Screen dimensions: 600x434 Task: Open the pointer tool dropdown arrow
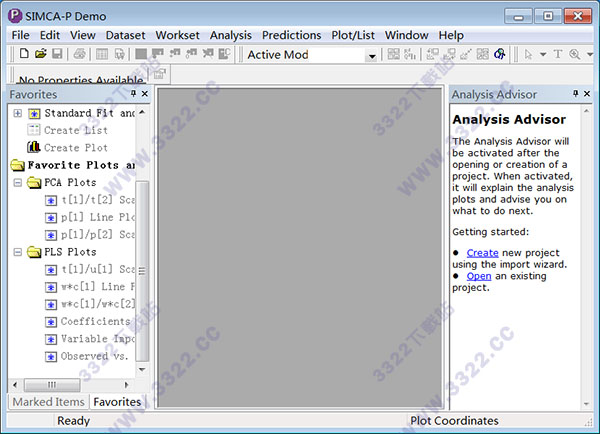543,54
